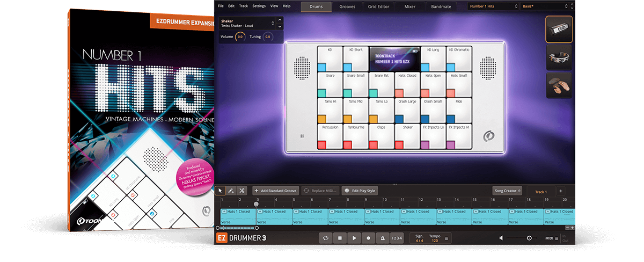644x262 pixels.
Task: Click the stop button in transport
Action: [340, 238]
